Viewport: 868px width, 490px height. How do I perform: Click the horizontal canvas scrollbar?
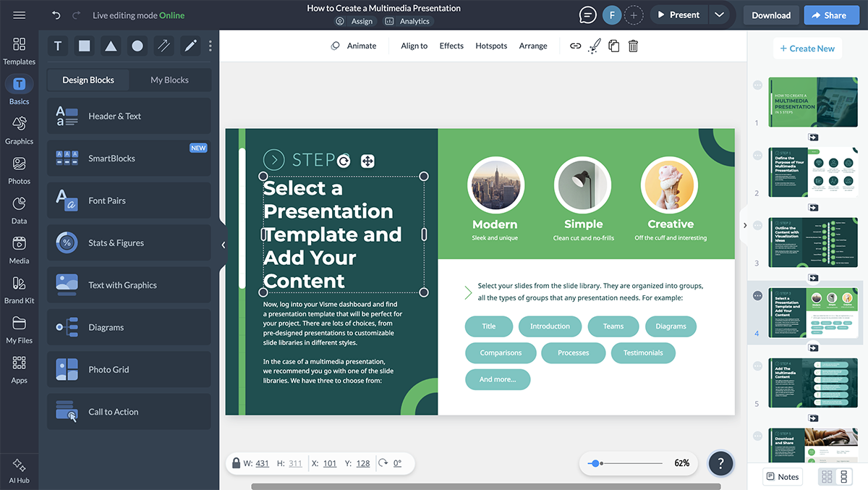pos(485,486)
